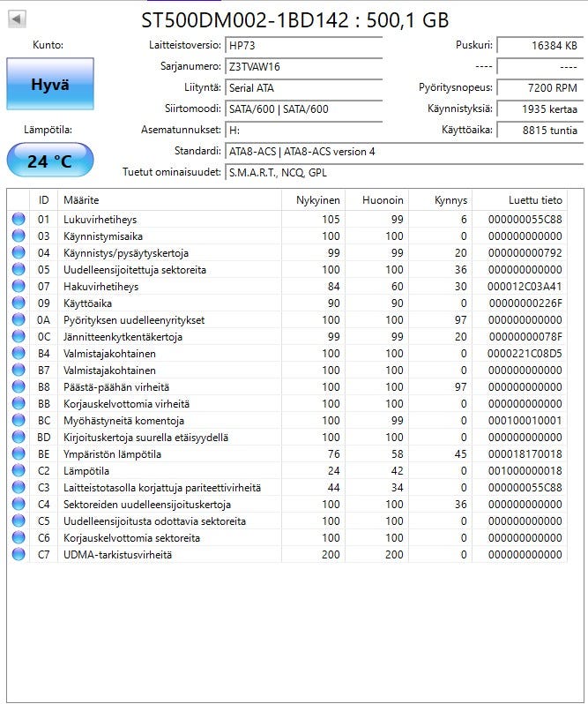Image resolution: width=588 pixels, height=704 pixels.
Task: Click the Pyöritysnopeus field 7200 RPM
Action: coord(540,87)
